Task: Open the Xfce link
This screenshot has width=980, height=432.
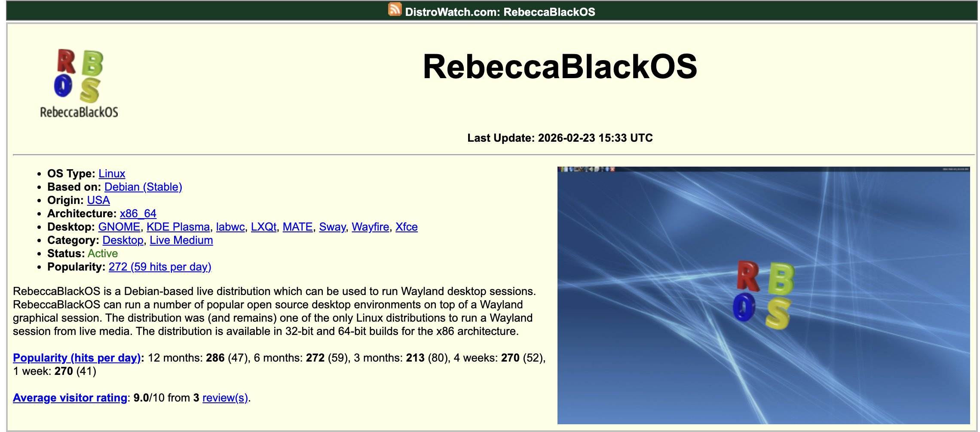Action: click(406, 227)
